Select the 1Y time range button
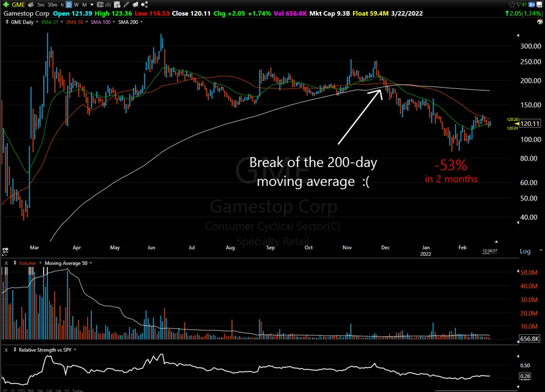The height and width of the screenshot is (392, 545). coord(13,391)
